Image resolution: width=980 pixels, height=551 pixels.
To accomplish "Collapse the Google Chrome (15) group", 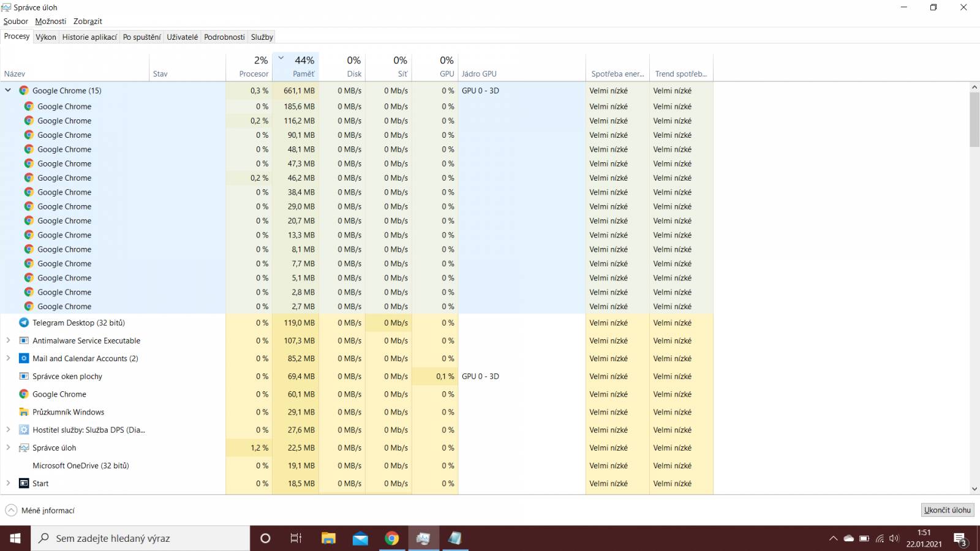I will tap(8, 90).
